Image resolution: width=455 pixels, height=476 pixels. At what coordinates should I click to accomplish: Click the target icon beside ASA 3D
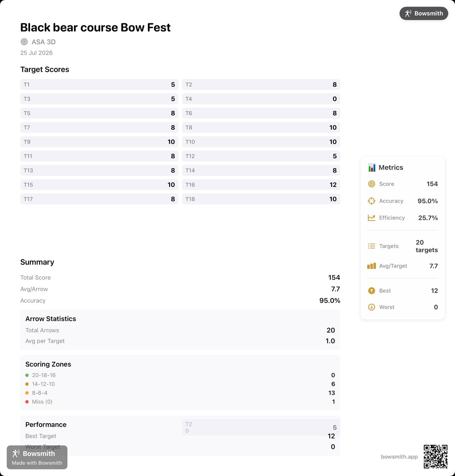pos(24,42)
